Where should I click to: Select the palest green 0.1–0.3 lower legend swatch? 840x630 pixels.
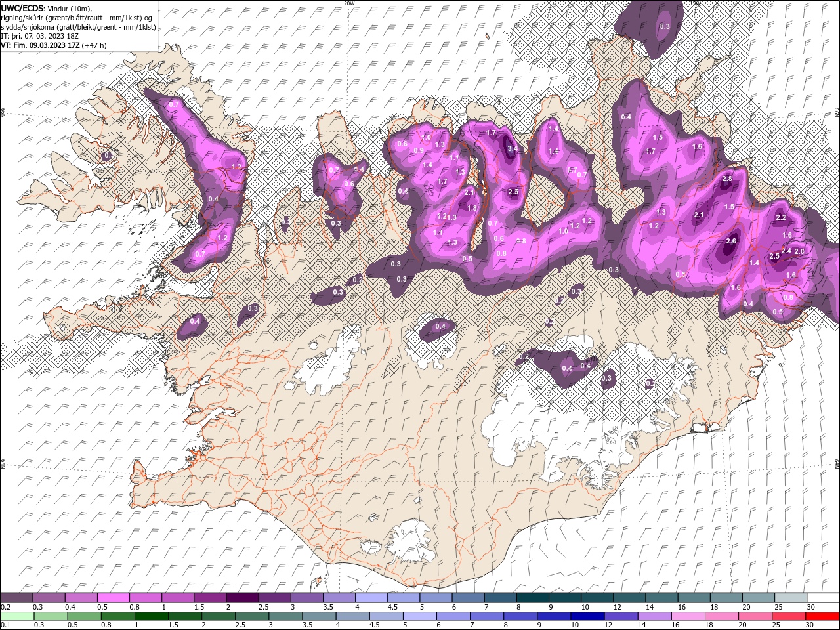(17, 616)
